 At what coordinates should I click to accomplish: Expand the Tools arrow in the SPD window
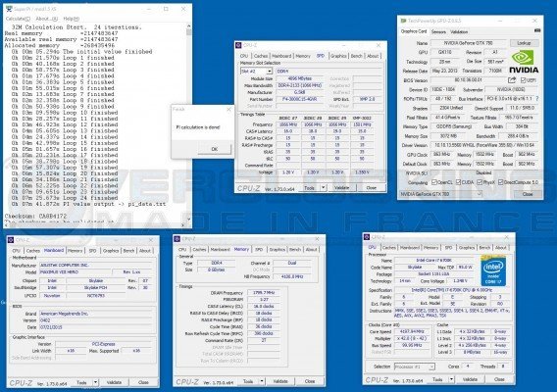coord(324,187)
